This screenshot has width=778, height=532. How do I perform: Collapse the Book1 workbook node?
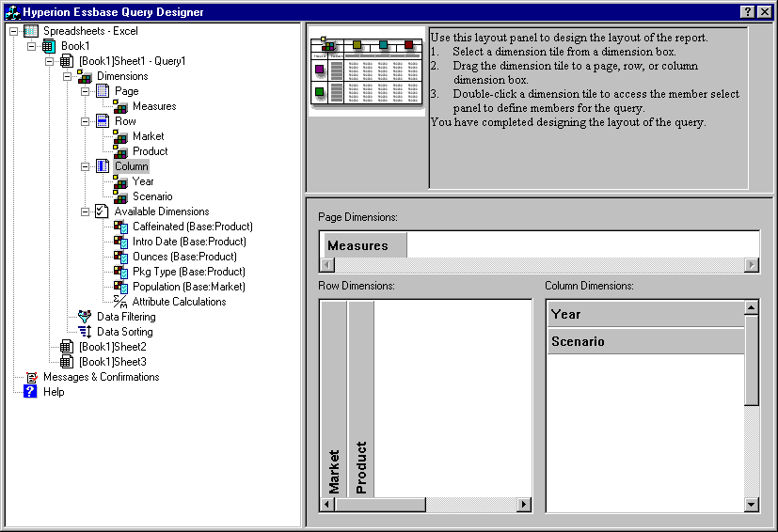pos(31,46)
